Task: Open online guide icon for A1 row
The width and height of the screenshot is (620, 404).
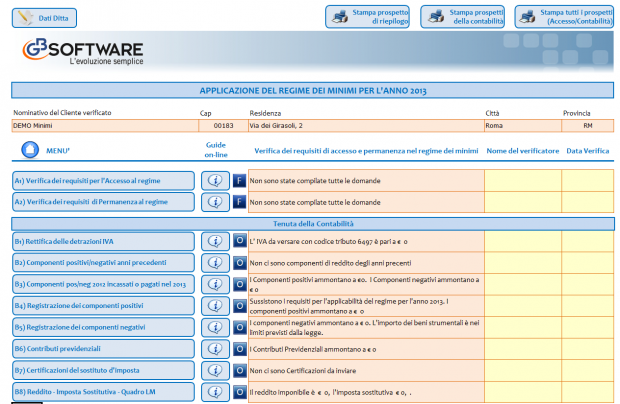Action: pos(215,181)
